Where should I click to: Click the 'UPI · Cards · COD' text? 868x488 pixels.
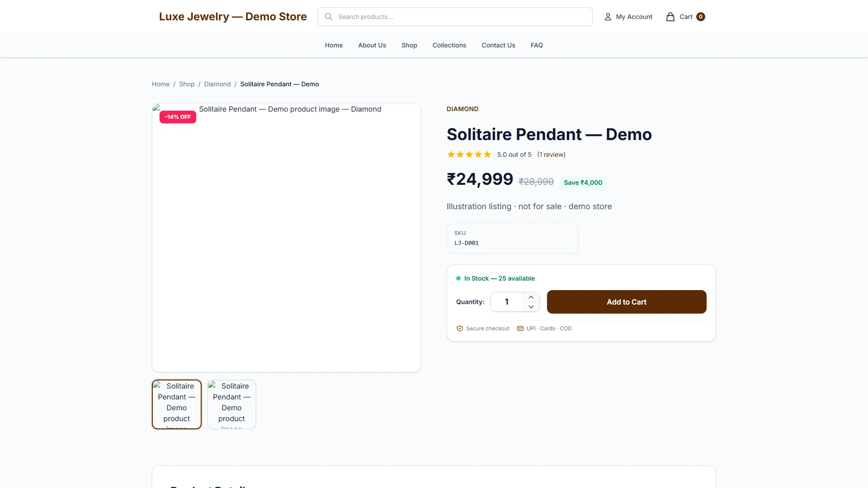click(x=549, y=328)
